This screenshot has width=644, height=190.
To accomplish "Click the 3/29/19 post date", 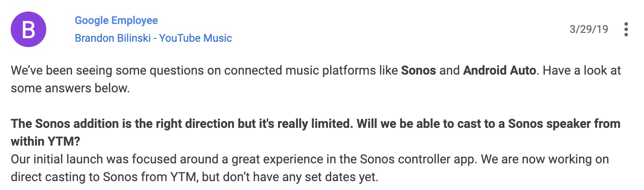I will (x=588, y=29).
